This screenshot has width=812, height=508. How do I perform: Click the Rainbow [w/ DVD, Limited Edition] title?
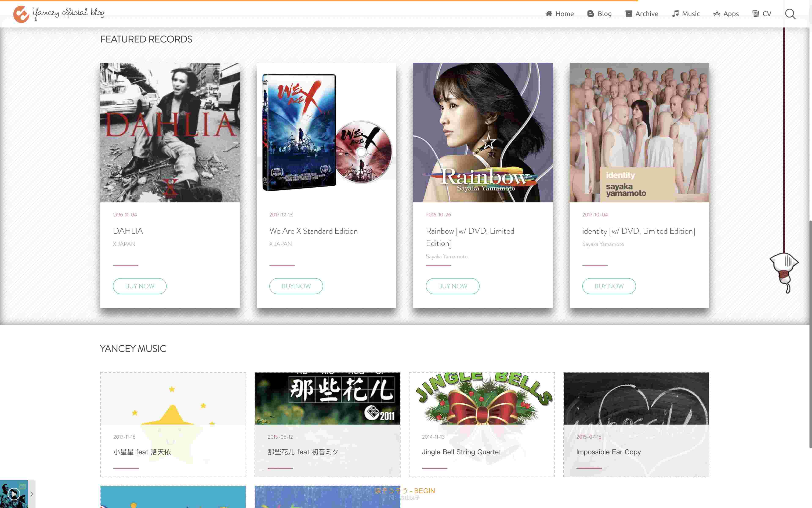(470, 237)
